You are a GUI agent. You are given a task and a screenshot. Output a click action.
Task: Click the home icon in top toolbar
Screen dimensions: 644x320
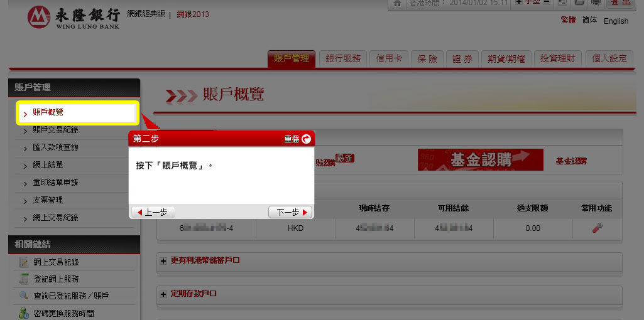(396, 3)
